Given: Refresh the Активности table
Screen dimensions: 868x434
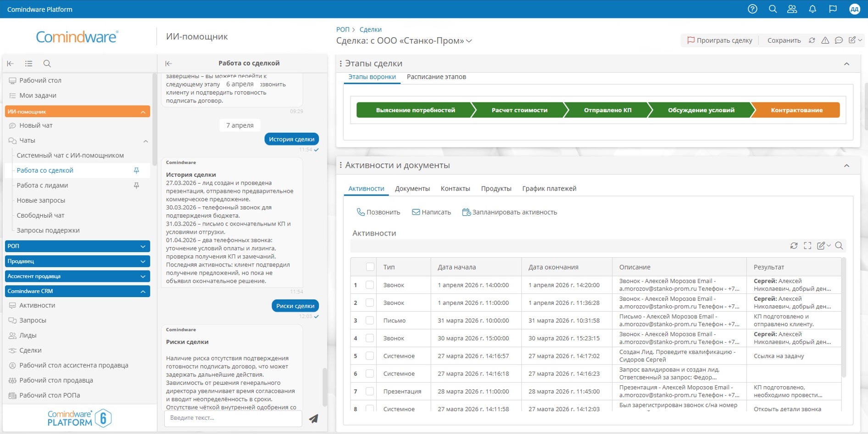Looking at the screenshot, I should coord(794,246).
